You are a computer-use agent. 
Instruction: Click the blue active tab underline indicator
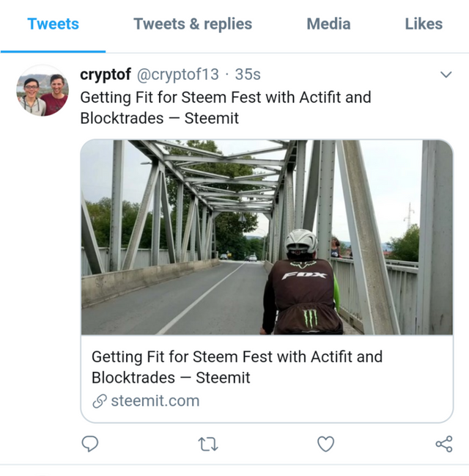point(53,51)
